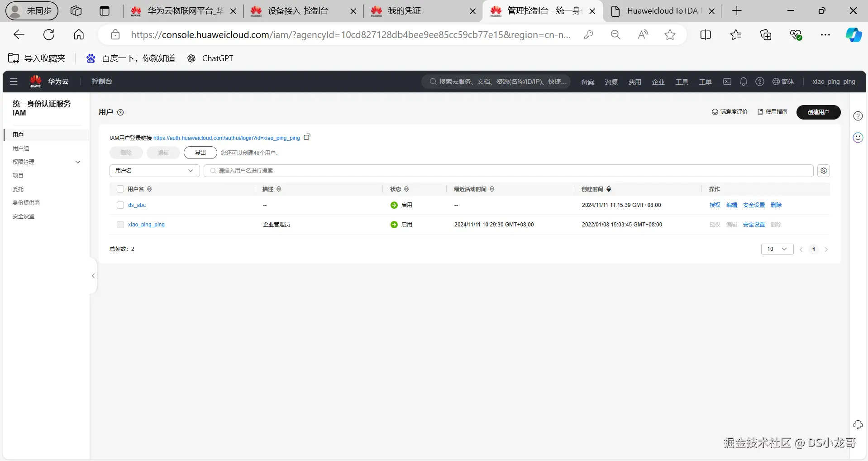This screenshot has height=461, width=868.
Task: Open the 百度一下 bookmark
Action: 131,58
